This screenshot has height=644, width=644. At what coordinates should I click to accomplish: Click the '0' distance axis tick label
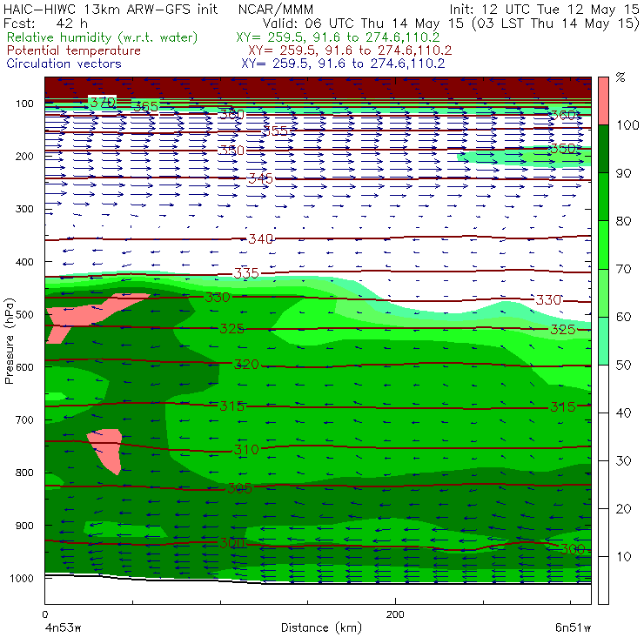tap(44, 614)
